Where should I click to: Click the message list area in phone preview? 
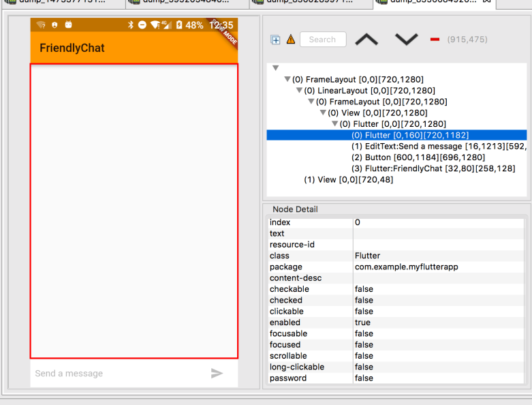[134, 211]
